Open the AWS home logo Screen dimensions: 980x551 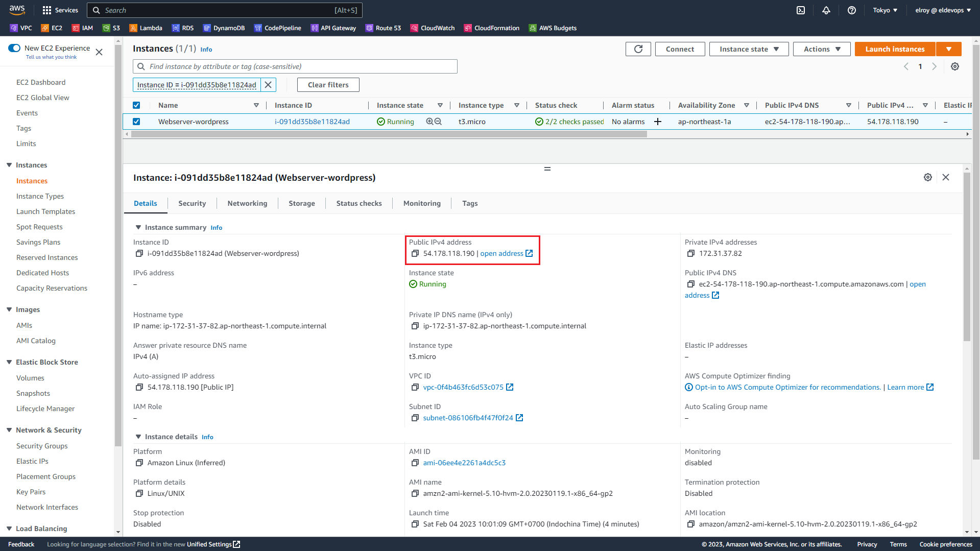coord(17,10)
